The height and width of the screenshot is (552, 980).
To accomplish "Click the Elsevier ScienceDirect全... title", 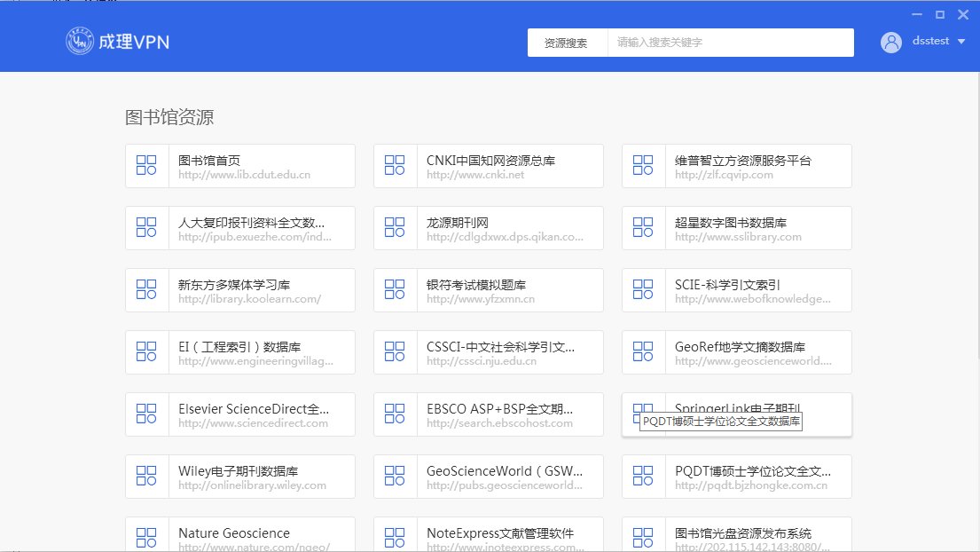I will click(254, 409).
